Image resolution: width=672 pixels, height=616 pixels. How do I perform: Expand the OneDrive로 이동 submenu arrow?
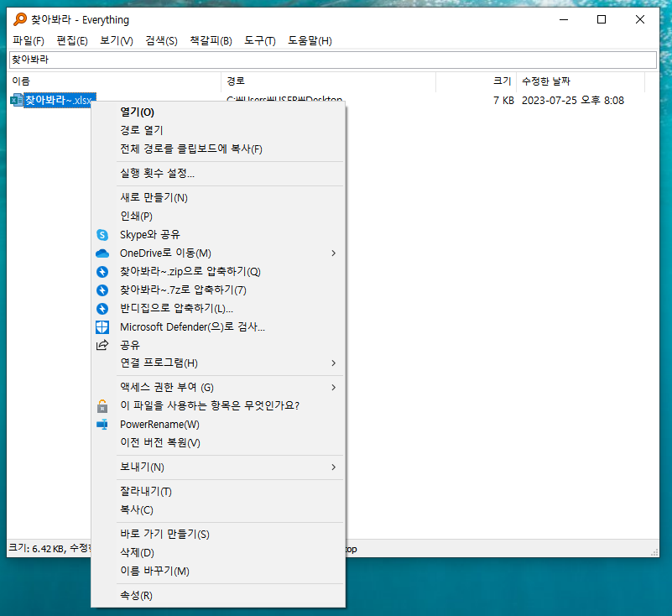point(333,253)
